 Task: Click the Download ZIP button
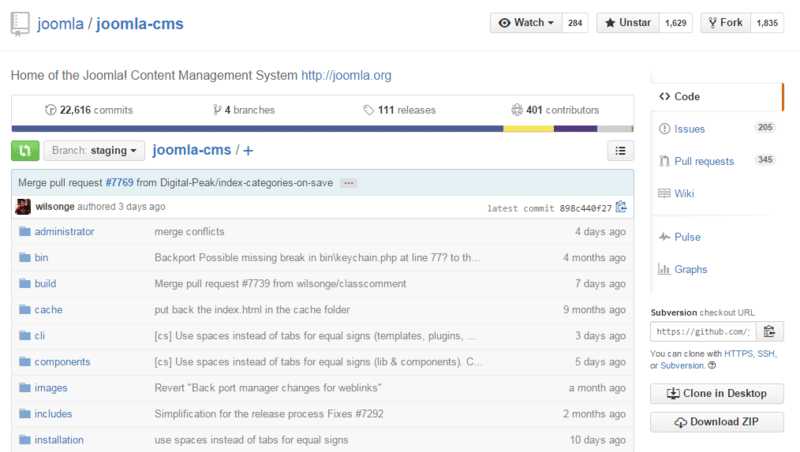[717, 422]
